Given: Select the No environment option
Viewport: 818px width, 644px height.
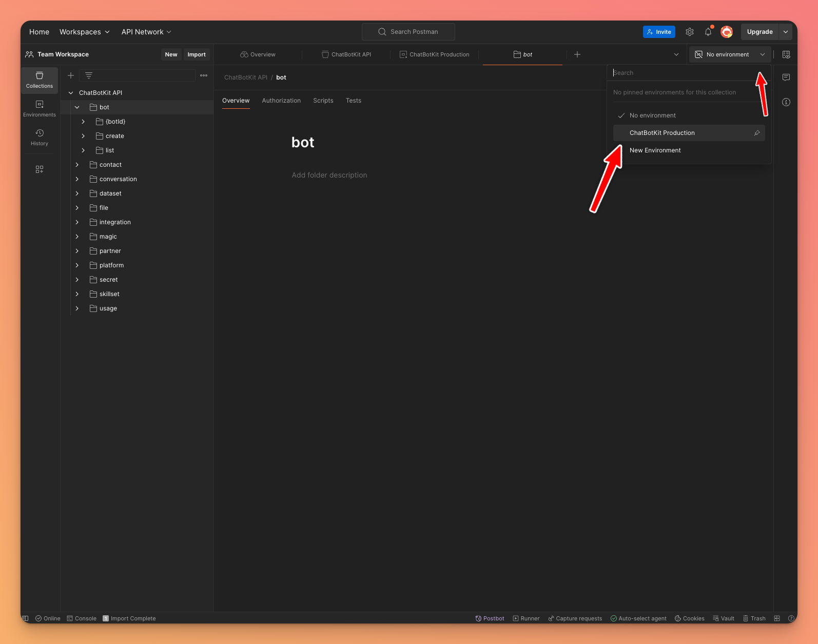Looking at the screenshot, I should pos(652,115).
